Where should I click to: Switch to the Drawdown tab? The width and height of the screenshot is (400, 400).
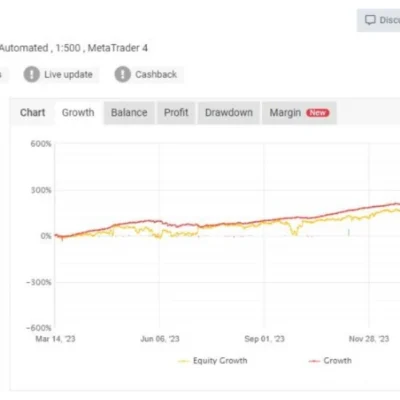229,113
